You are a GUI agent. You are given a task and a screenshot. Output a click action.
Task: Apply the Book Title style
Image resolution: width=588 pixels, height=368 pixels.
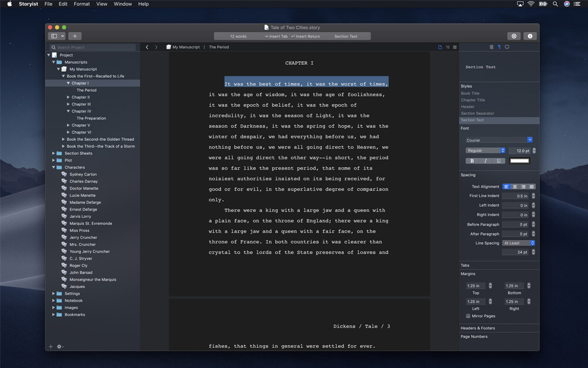[x=470, y=94]
